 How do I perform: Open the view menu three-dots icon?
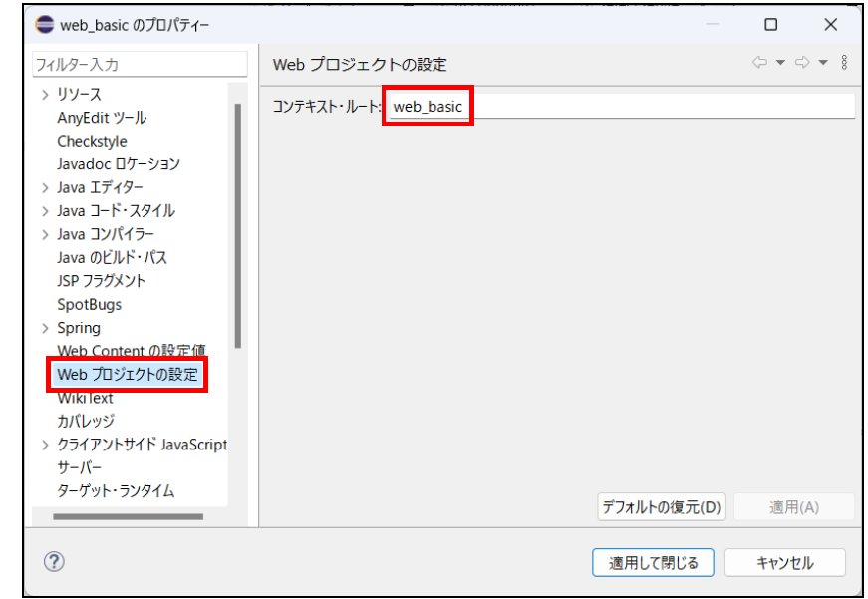844,63
